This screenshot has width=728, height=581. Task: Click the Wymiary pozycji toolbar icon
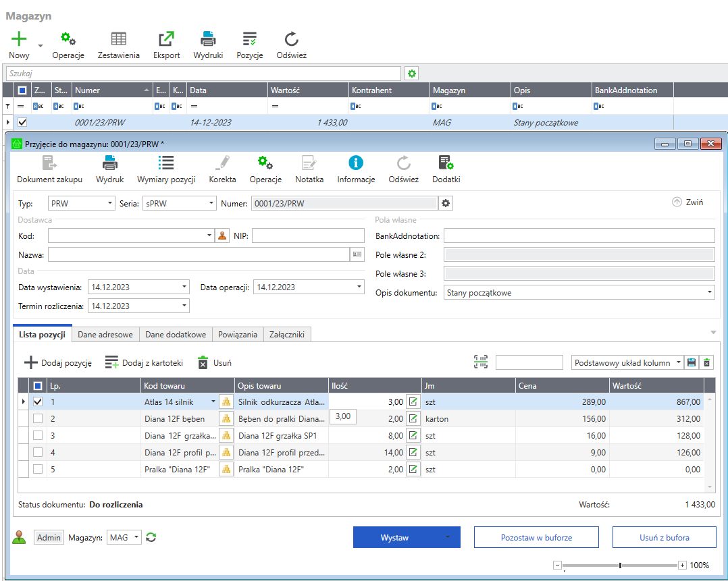click(x=166, y=163)
